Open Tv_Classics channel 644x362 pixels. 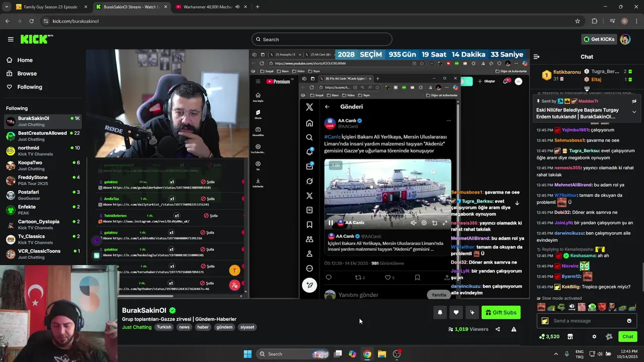point(43,239)
